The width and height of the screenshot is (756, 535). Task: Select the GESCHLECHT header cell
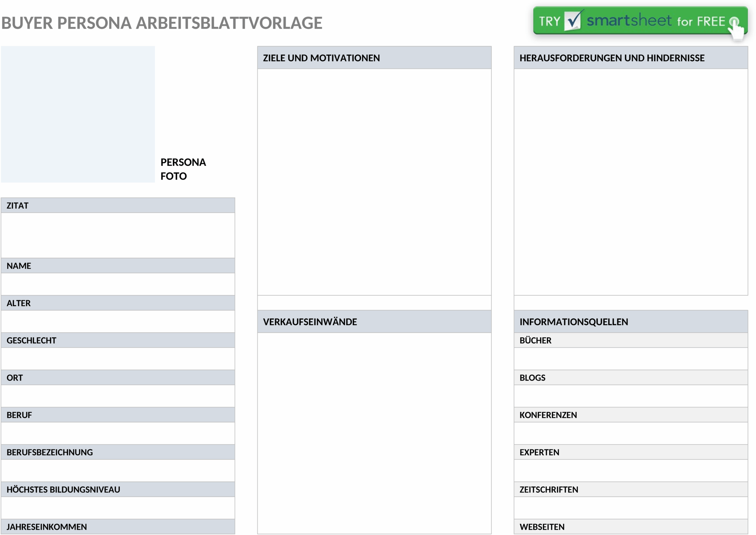pos(118,340)
